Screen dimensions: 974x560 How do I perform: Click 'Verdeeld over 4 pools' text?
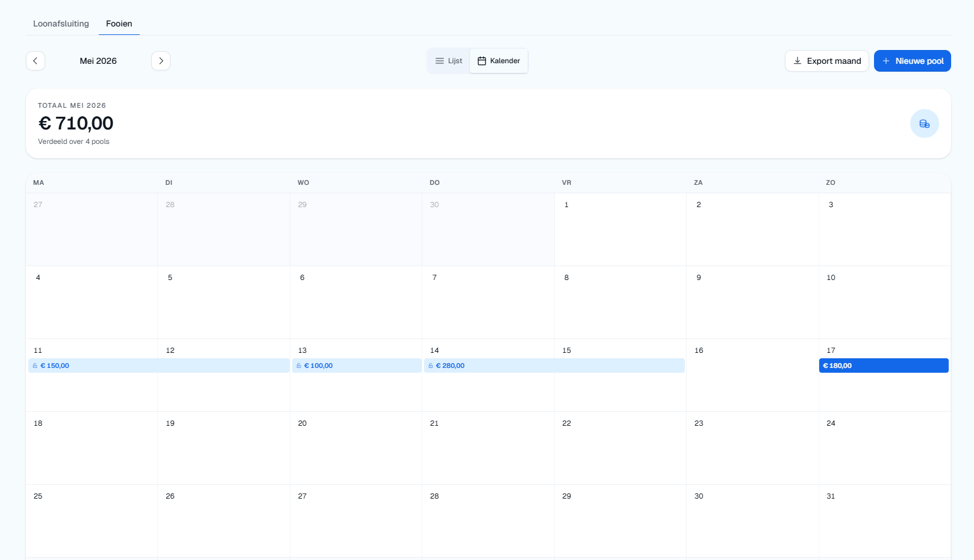coord(73,142)
